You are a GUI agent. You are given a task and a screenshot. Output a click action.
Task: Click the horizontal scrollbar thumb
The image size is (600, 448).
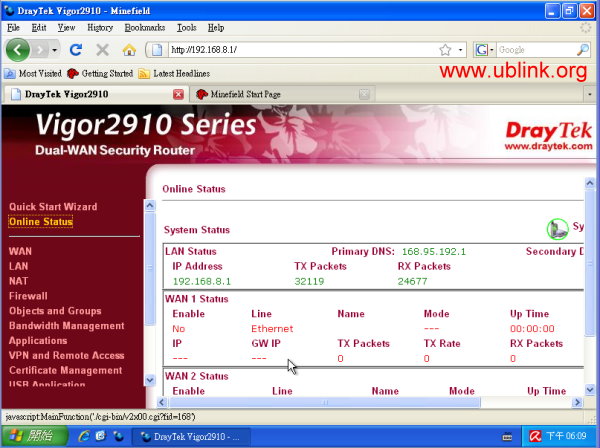click(325, 402)
